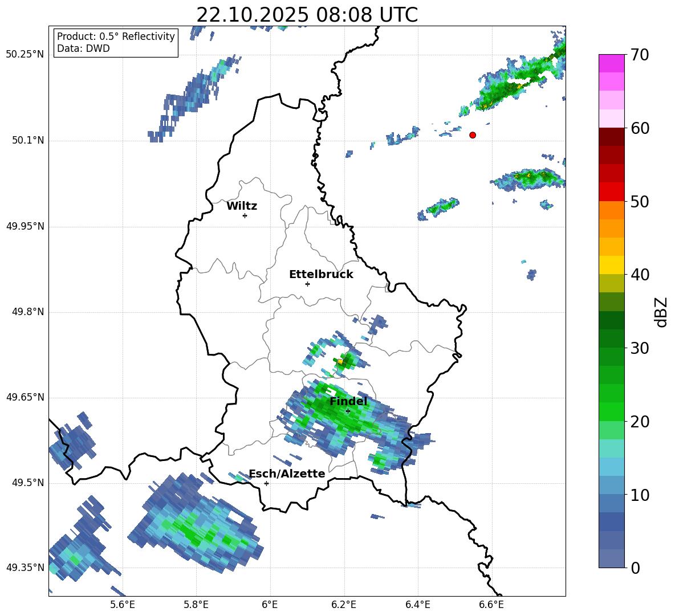
Task: Click the Esch/Alzette cross marker
Action: [266, 483]
